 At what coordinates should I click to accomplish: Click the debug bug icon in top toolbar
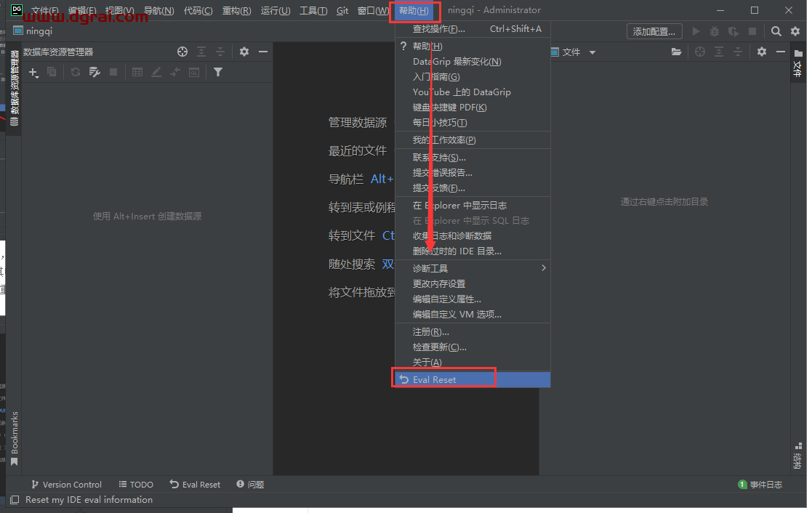pos(715,31)
